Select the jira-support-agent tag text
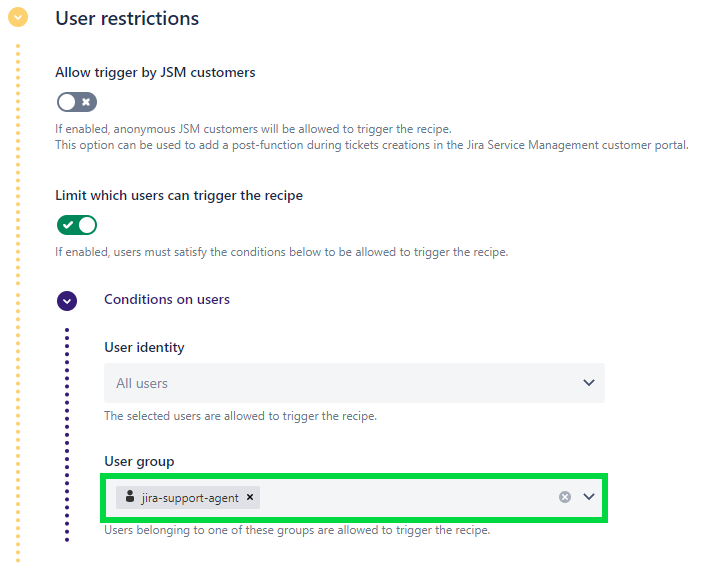Screen dimensions: 727x581 click(x=190, y=497)
